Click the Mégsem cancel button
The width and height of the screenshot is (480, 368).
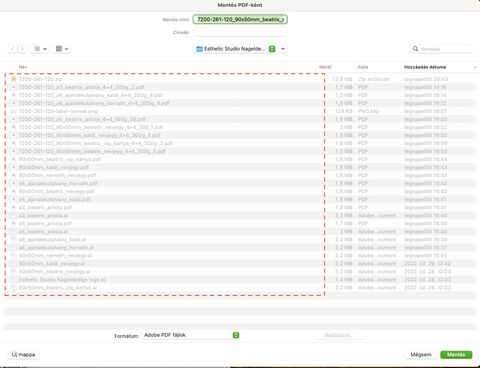click(421, 355)
